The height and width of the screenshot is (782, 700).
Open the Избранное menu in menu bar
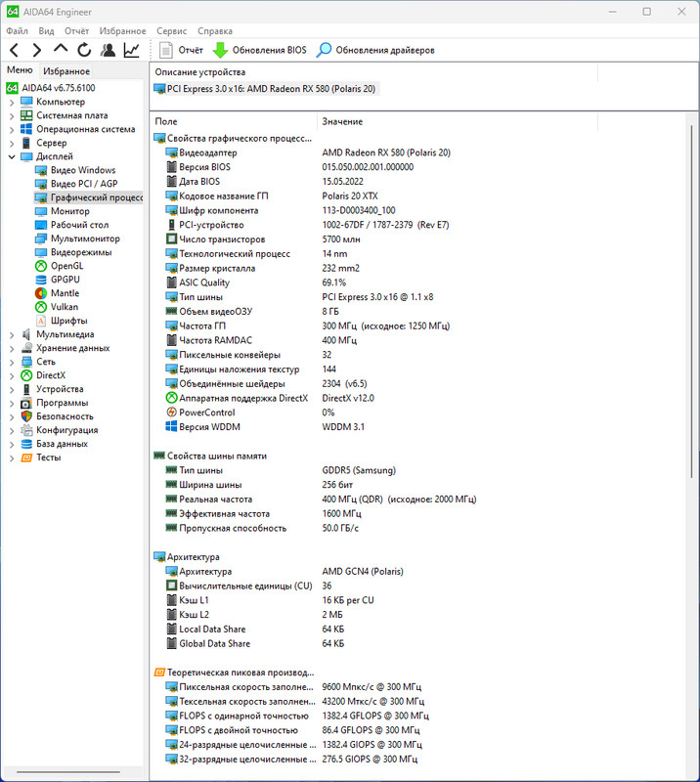click(123, 31)
